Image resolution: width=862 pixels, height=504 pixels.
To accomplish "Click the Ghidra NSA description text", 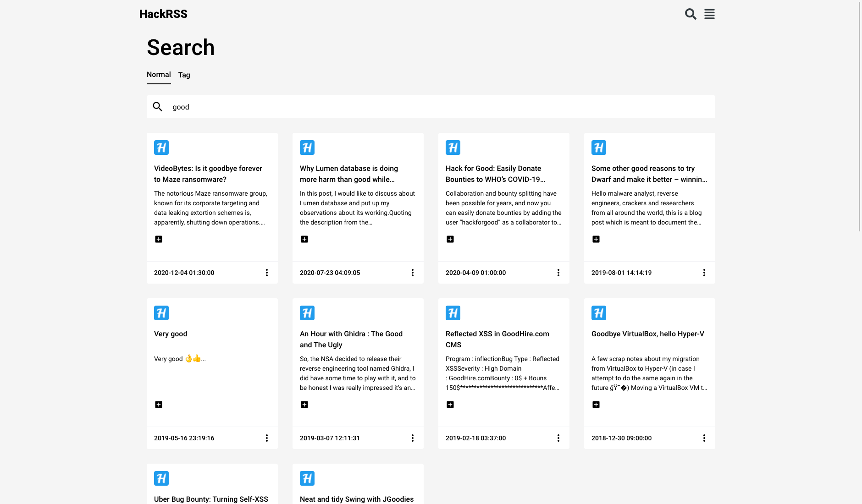I will click(358, 373).
